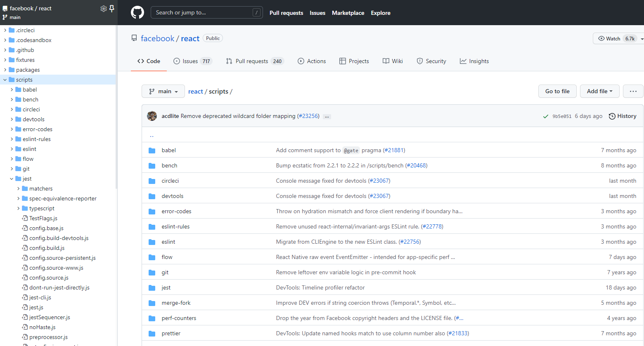
Task: Toggle the sidebar pin icon
Action: coord(111,9)
